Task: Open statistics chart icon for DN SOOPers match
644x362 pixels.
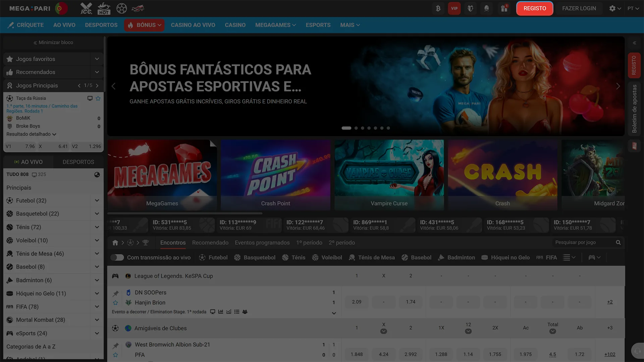Action: pos(220,312)
